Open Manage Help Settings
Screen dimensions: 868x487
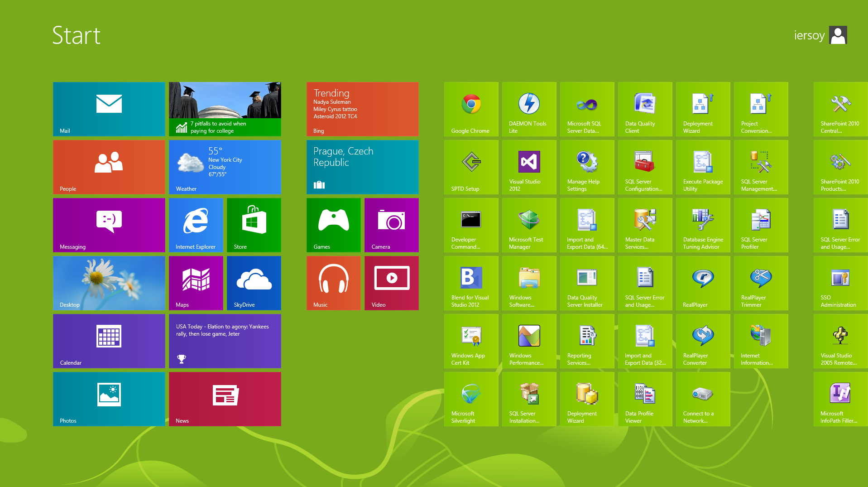pos(587,167)
